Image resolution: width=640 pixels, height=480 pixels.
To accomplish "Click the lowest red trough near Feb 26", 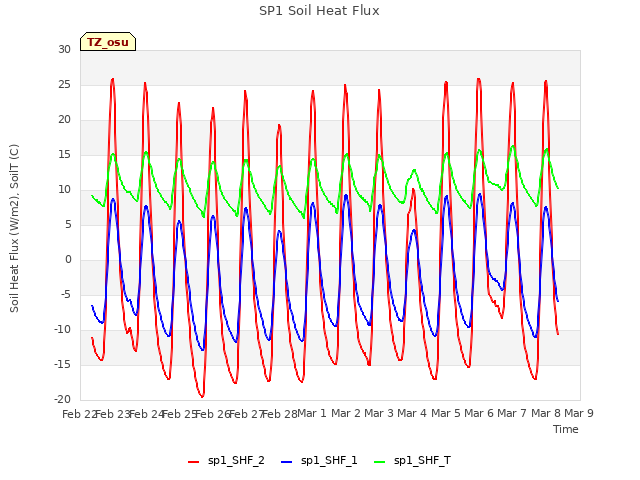I will point(202,396).
